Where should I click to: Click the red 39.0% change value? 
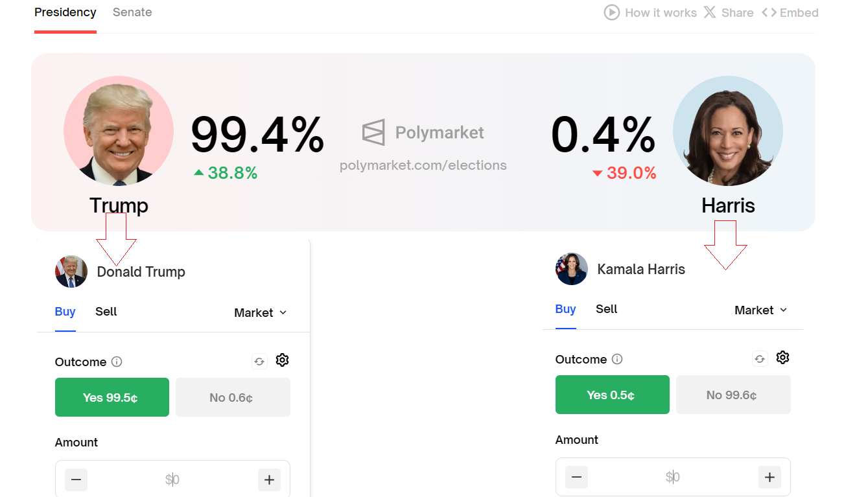click(x=631, y=173)
